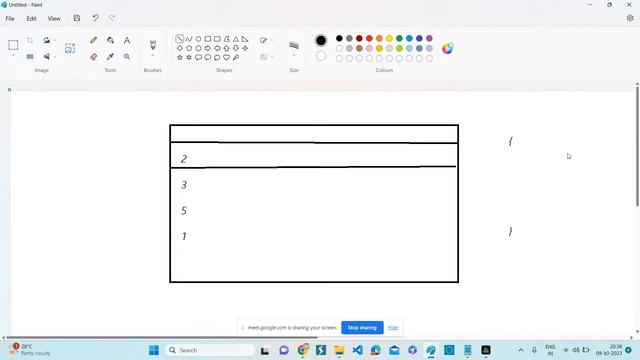Open the Shape fill dropdown
This screenshot has width=640, height=360.
click(266, 57)
